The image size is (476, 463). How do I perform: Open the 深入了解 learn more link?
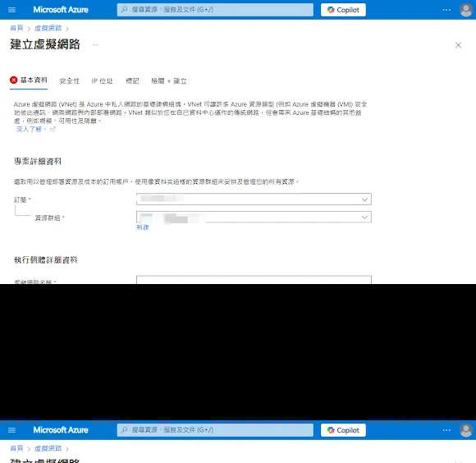pyautogui.click(x=29, y=129)
